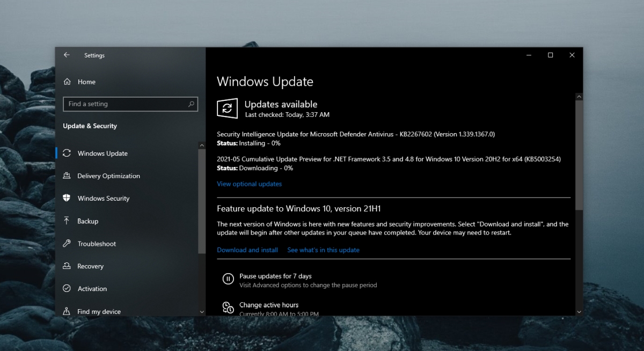This screenshot has width=644, height=351.
Task: Focus the Find a setting search box
Action: [x=130, y=104]
